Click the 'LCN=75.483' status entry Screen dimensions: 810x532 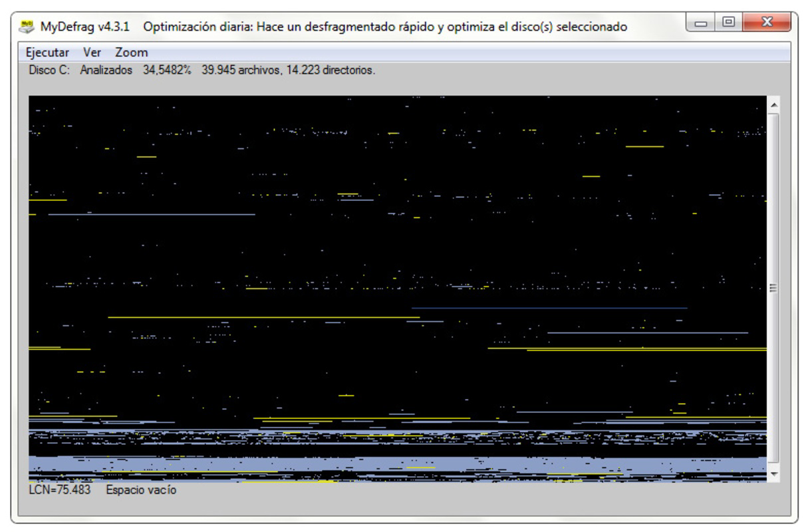coord(59,491)
